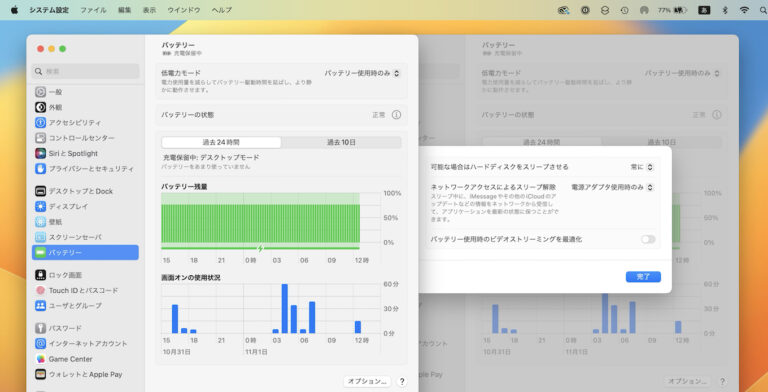Click the info icon beside バッテリーの状態 正常
This screenshot has width=768, height=392.
point(396,115)
